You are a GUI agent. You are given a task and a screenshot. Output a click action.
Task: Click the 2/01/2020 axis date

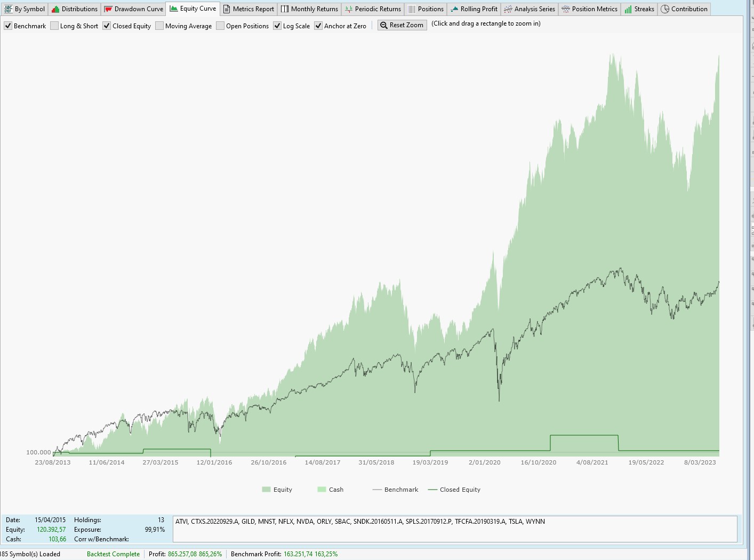(485, 462)
